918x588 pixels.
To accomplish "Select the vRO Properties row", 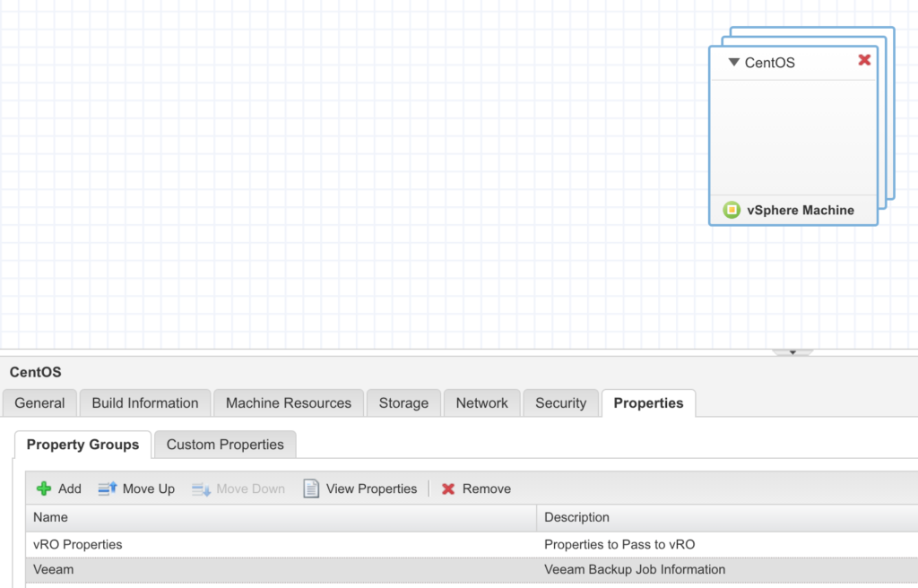I will [269, 544].
